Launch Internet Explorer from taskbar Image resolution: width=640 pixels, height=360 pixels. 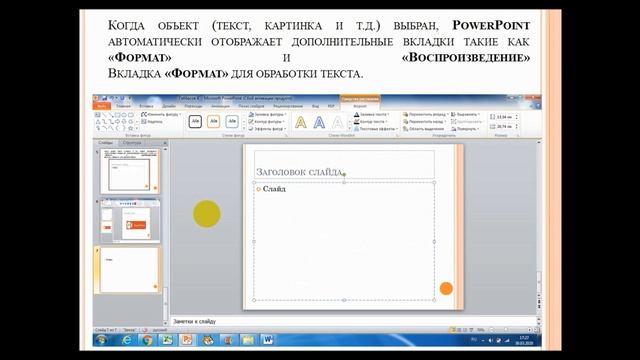[x=127, y=340]
